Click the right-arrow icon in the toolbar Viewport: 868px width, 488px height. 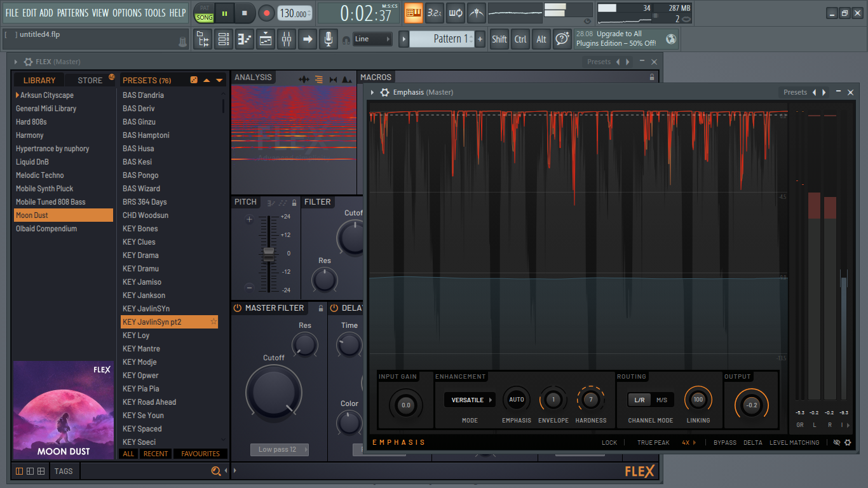[308, 39]
